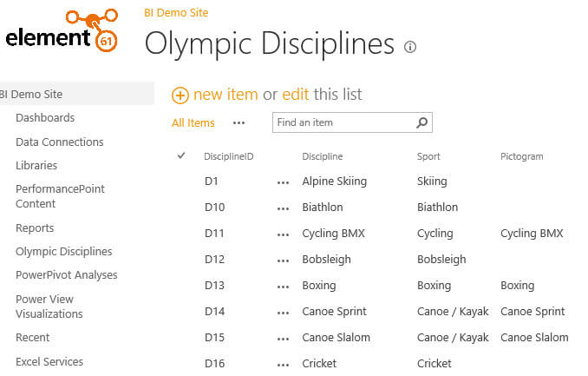Screen dimensions: 588x376
Task: Click Biathlon in the Sport column
Action: click(x=438, y=207)
